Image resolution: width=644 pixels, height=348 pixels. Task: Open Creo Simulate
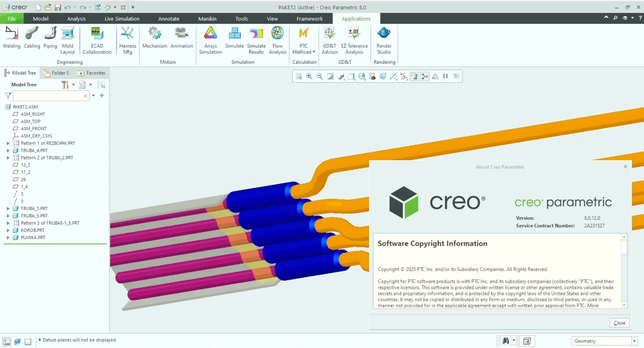pos(234,37)
